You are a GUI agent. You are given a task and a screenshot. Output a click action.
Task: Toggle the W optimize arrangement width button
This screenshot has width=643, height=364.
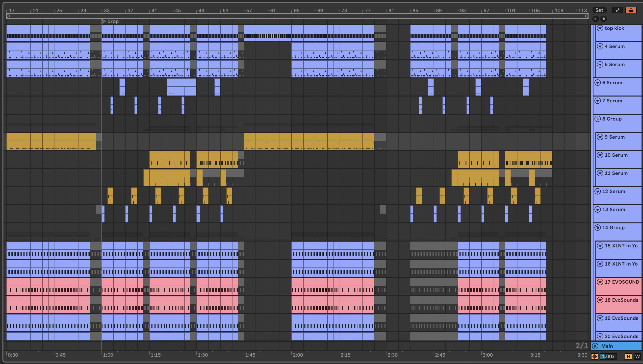[x=637, y=356]
